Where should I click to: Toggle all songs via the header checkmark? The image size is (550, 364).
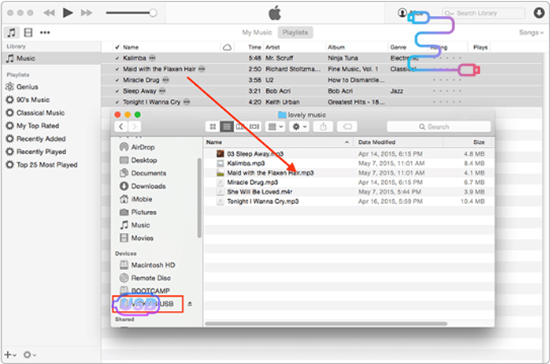click(x=117, y=47)
